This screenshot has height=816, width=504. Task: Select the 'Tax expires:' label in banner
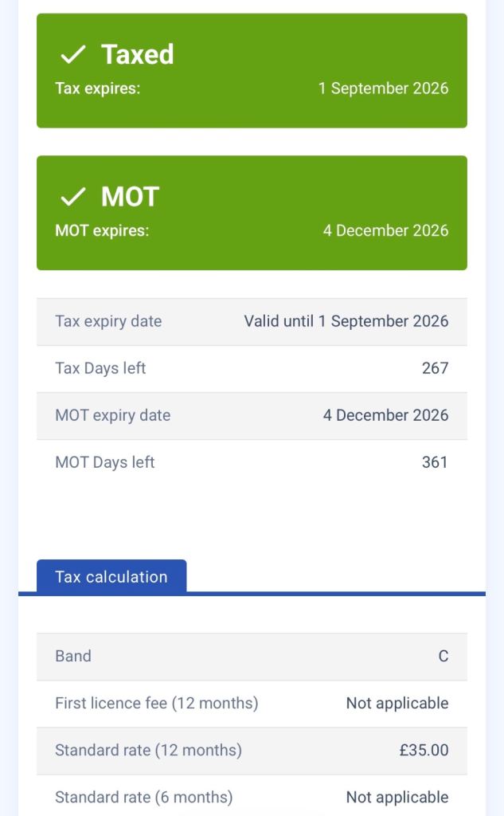[97, 88]
